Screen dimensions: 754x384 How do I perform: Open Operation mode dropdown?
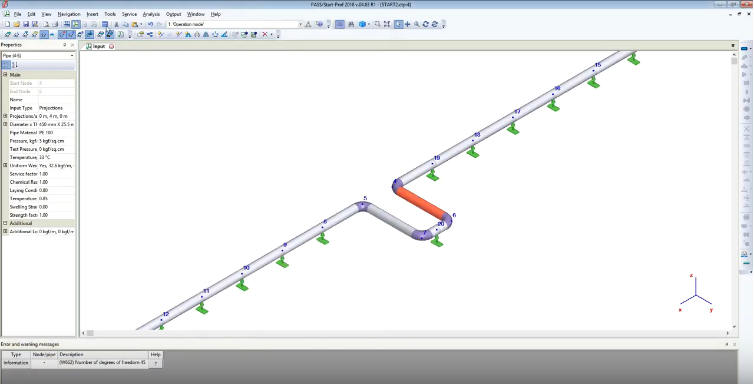301,24
